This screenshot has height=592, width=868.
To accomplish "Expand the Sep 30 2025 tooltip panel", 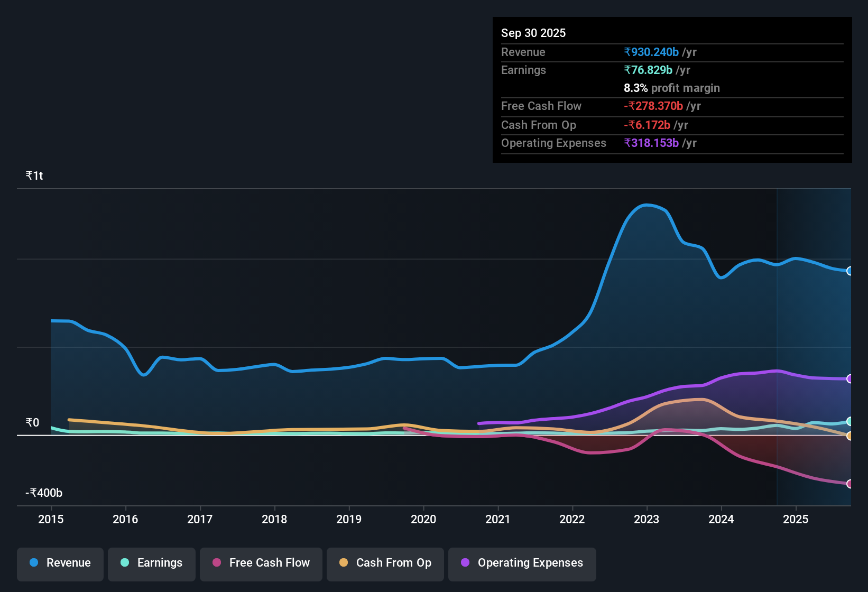I will click(x=671, y=90).
